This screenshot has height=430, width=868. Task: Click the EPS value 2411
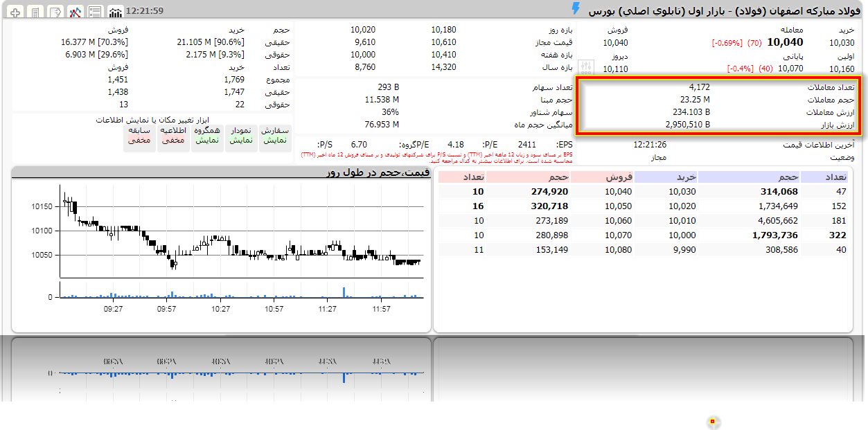pos(526,144)
